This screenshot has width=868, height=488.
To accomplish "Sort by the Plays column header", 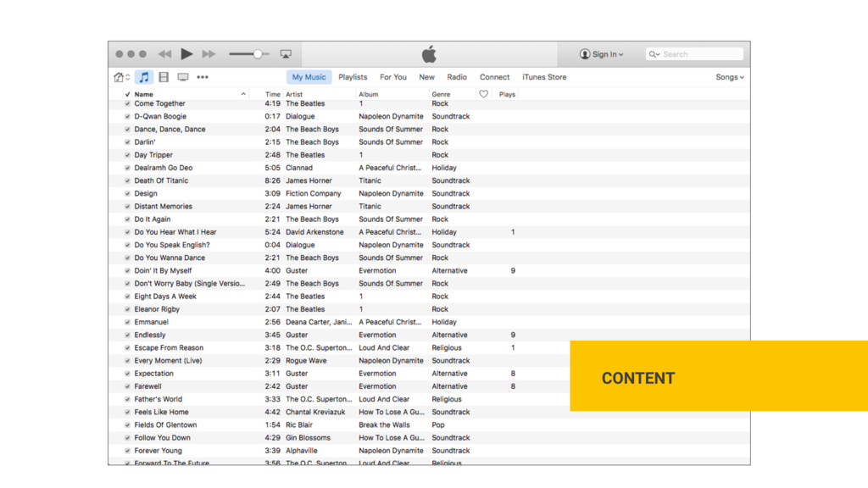I will click(507, 95).
